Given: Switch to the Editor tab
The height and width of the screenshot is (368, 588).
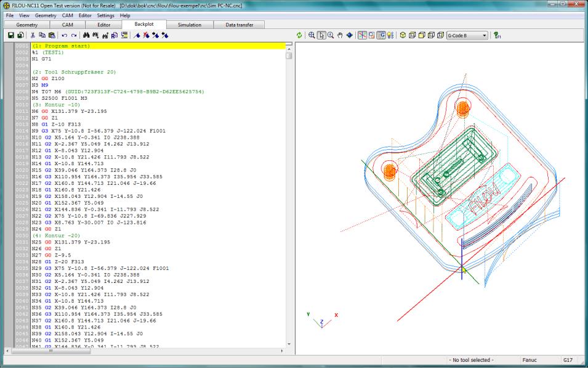Looking at the screenshot, I should tap(104, 25).
